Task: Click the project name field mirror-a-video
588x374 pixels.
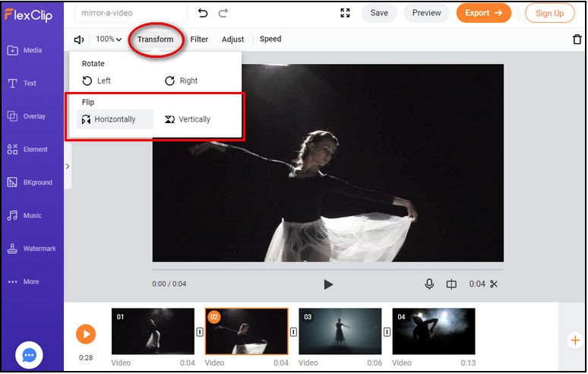Action: [131, 13]
